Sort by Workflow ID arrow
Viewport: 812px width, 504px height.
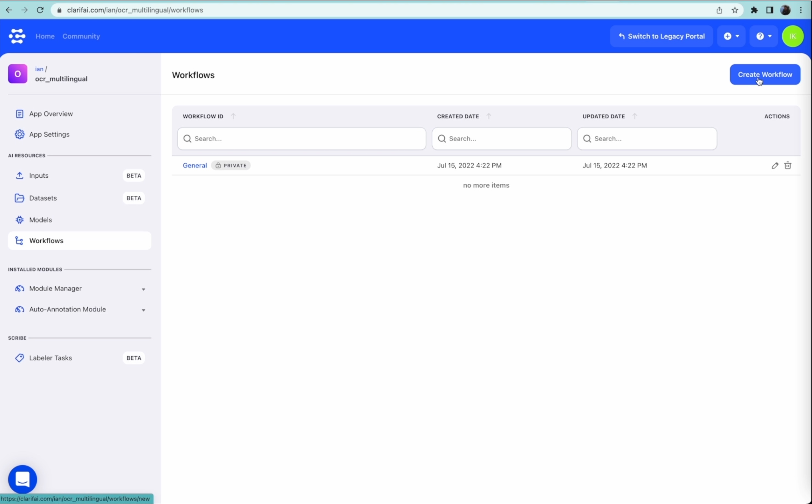[x=233, y=116]
